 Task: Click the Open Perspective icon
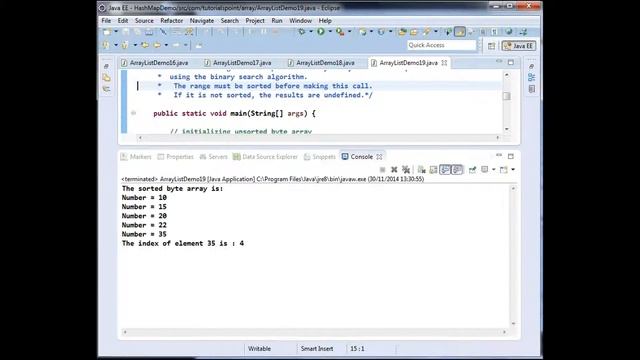pyautogui.click(x=491, y=46)
